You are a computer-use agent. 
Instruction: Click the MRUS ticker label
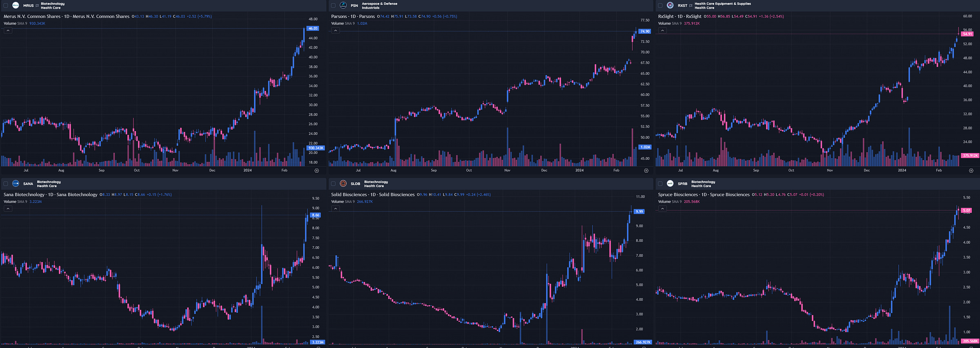click(x=28, y=6)
